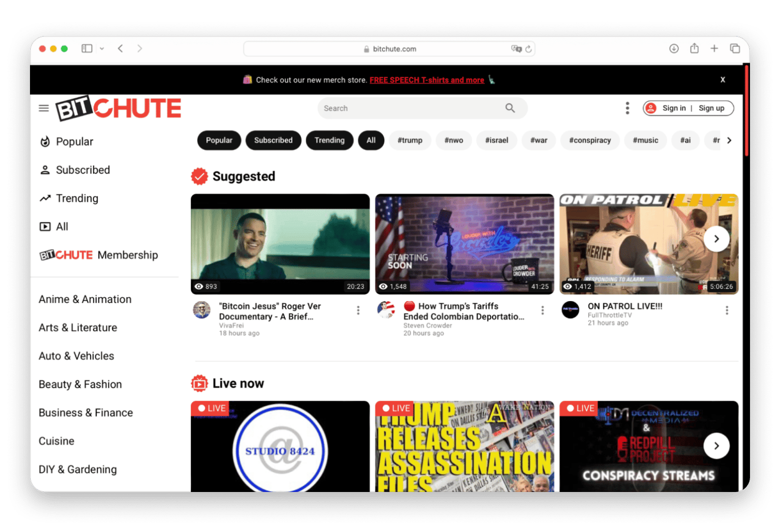Viewport: 780px width, 532px height.
Task: Close the merch store banner
Action: (722, 79)
